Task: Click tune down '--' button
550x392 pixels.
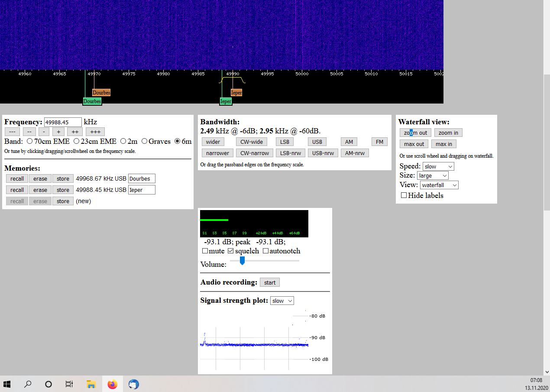Action: [x=29, y=132]
